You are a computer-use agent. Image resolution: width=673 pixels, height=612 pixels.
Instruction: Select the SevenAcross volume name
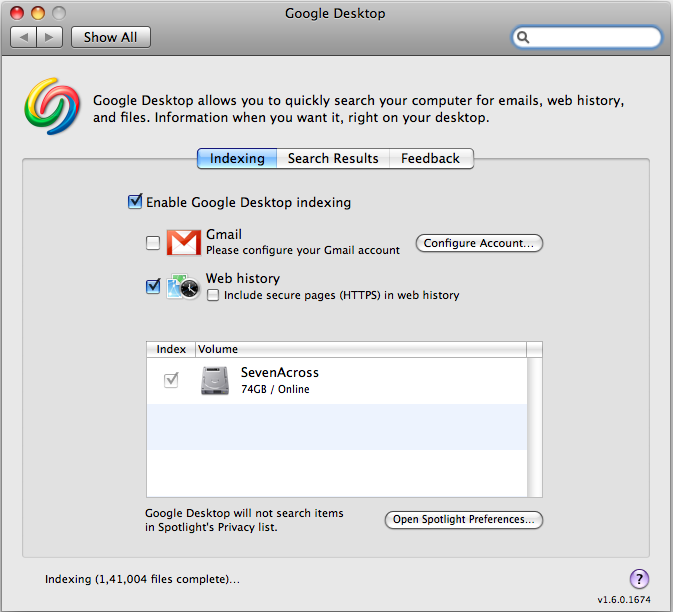click(x=280, y=373)
